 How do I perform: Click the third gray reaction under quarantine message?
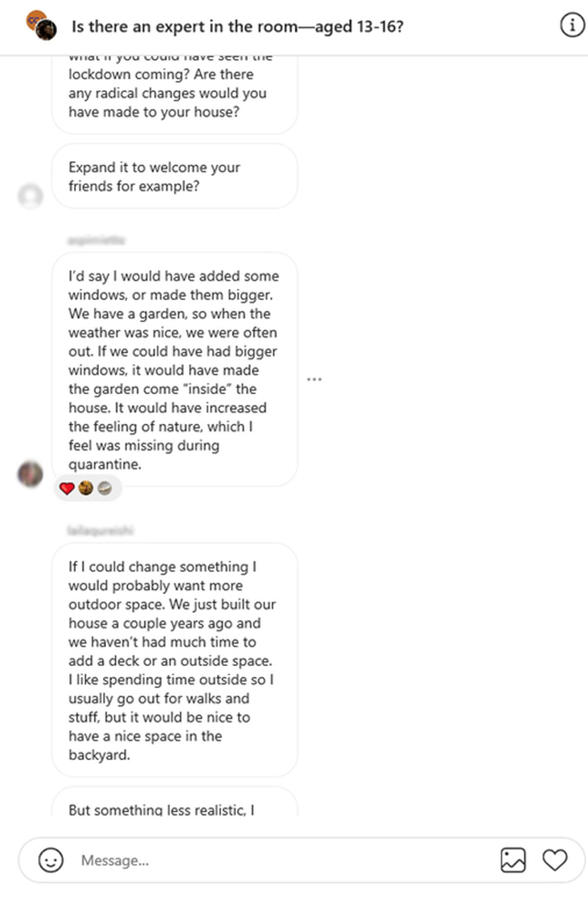coord(105,488)
